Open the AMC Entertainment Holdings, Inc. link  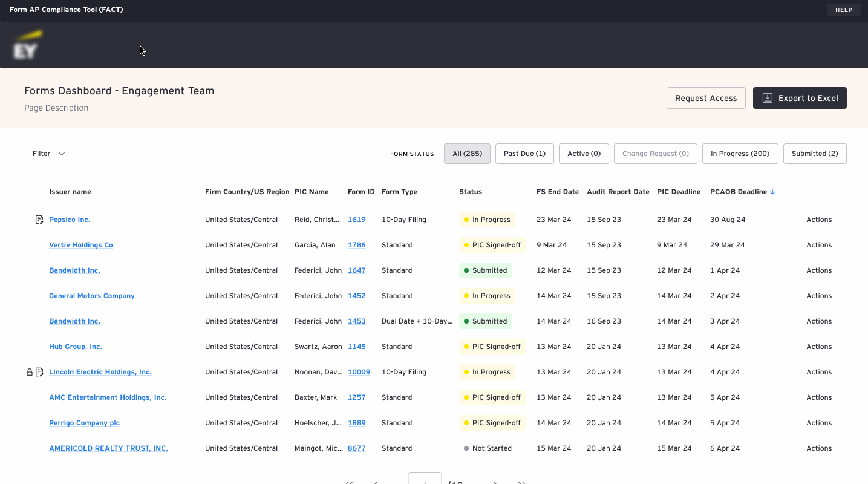click(108, 397)
